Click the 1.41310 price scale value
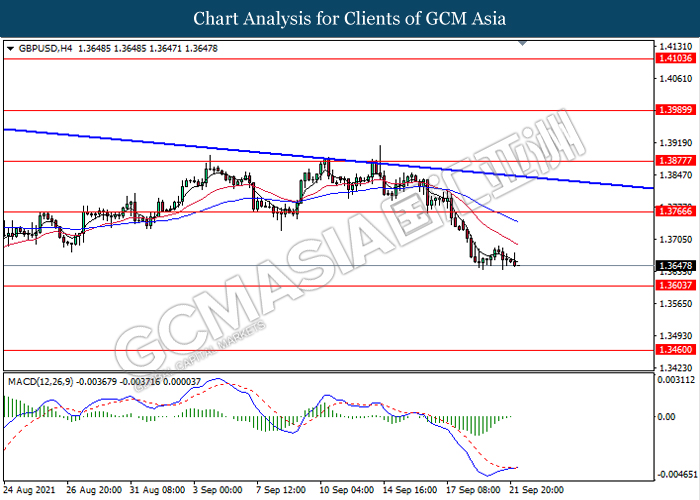Screen dimensions: 700x500 point(676,46)
